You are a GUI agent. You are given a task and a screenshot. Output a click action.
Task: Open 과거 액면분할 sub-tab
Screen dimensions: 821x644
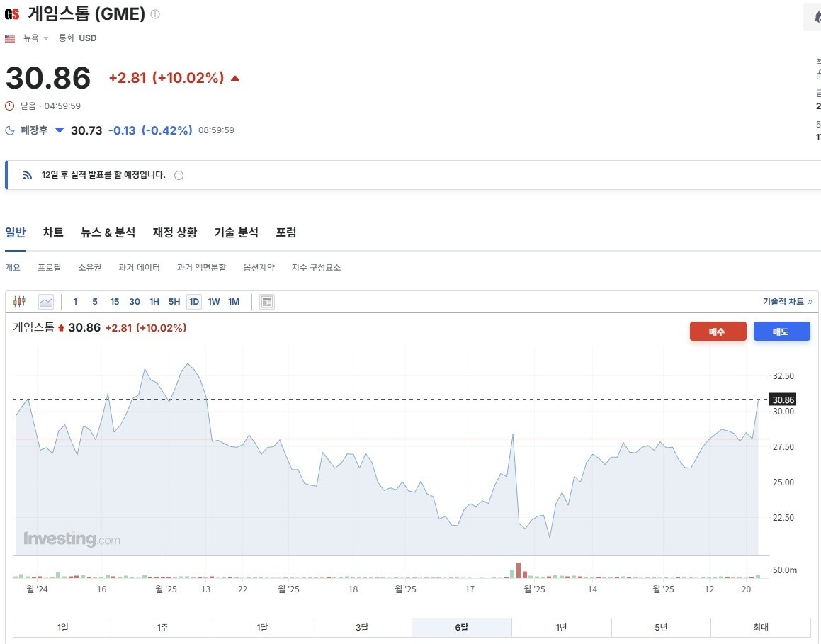(x=202, y=268)
